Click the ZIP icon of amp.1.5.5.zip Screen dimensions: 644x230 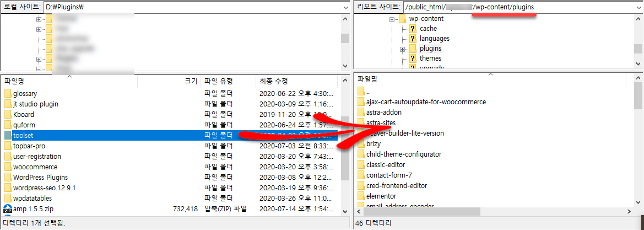[8, 209]
